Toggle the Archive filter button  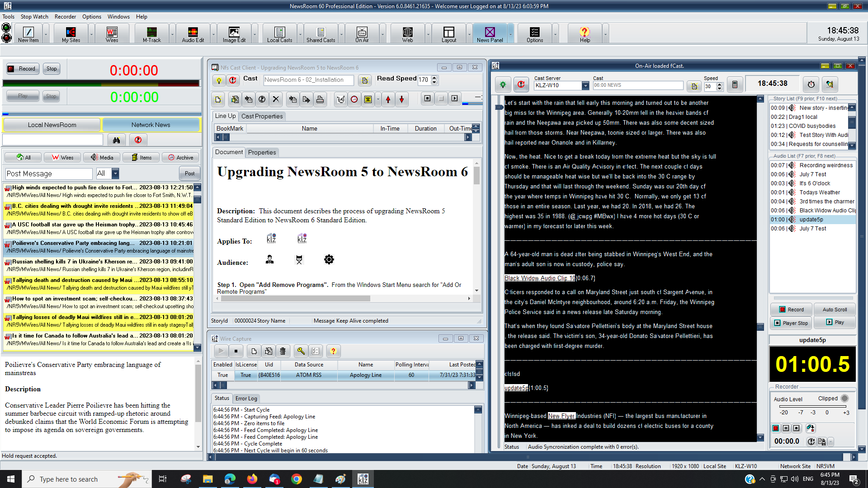180,157
